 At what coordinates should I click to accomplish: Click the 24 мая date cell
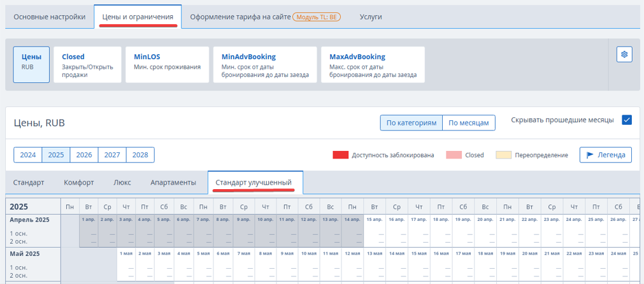(619, 264)
